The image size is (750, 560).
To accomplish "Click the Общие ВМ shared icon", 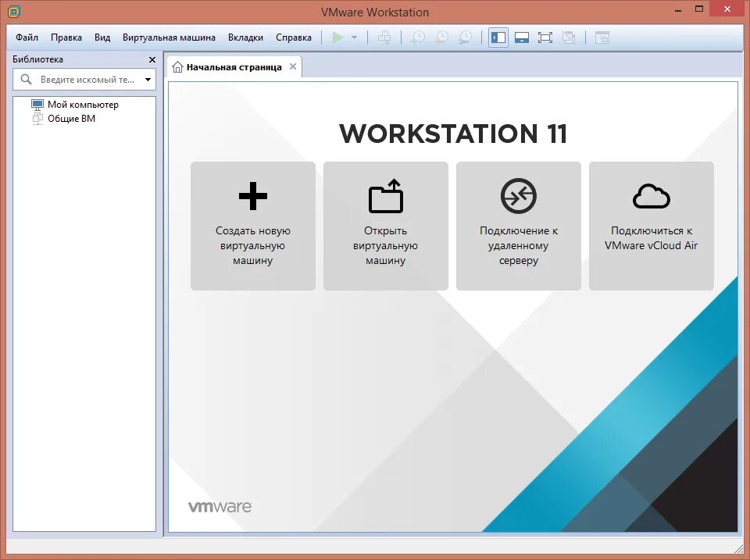I will click(37, 118).
